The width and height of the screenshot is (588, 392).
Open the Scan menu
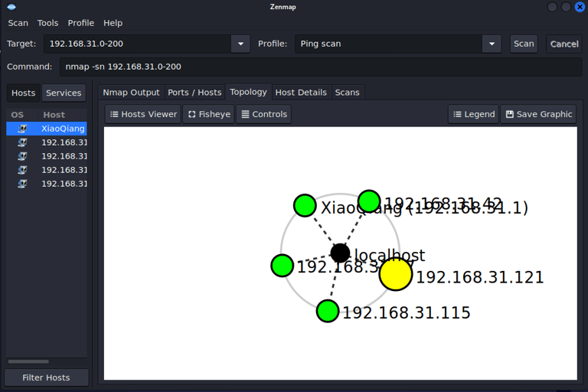coord(18,23)
